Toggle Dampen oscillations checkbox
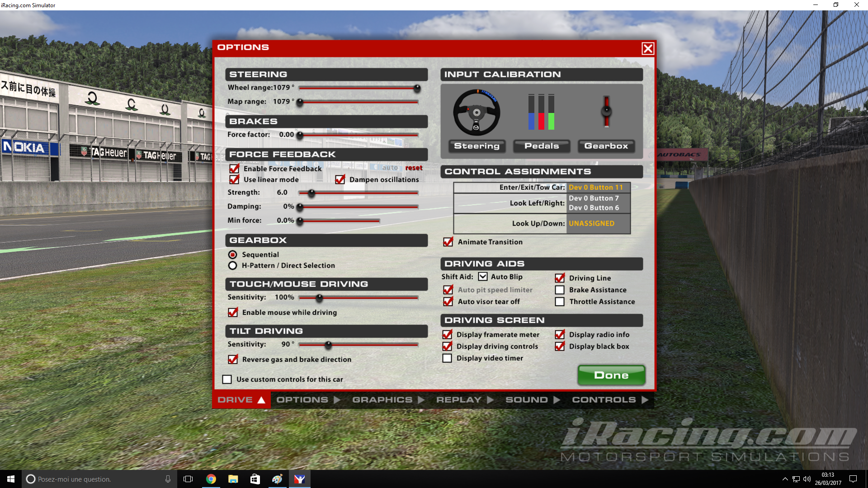This screenshot has width=868, height=488. click(340, 179)
